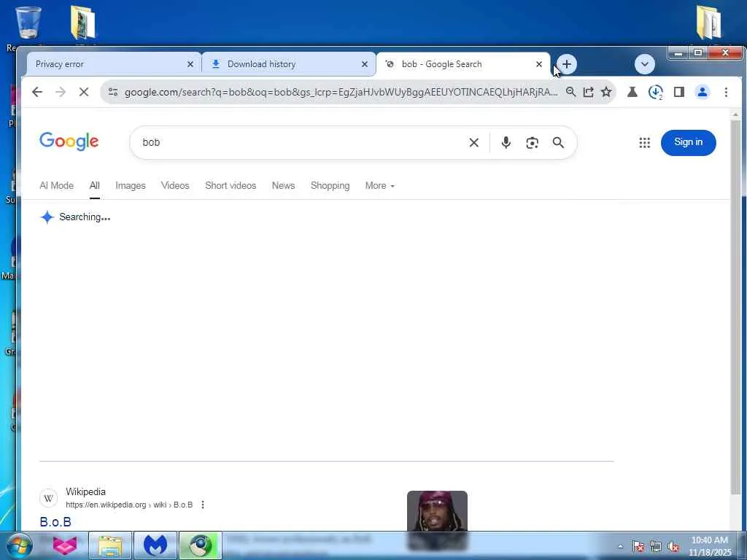Open File Explorer from taskbar
Viewport: 747px width, 560px height.
point(110,546)
